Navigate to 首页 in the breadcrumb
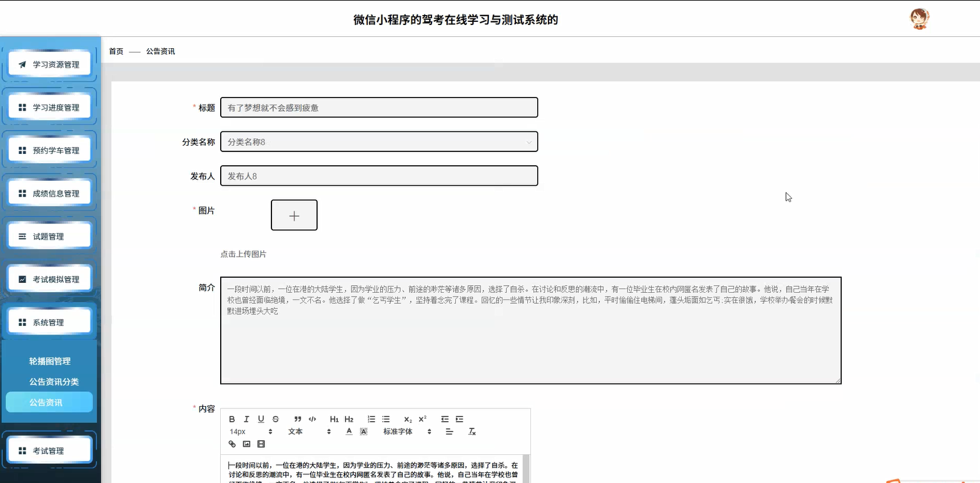This screenshot has width=980, height=483. [116, 51]
